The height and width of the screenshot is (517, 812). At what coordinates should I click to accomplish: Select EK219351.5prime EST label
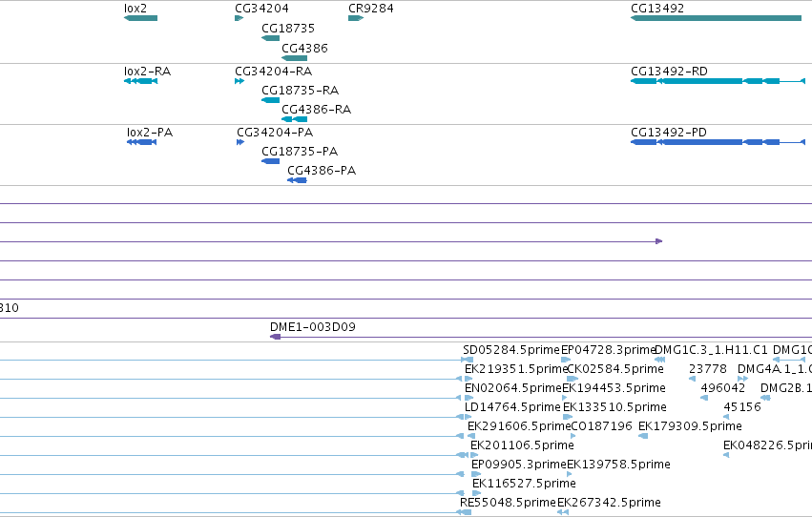click(516, 369)
